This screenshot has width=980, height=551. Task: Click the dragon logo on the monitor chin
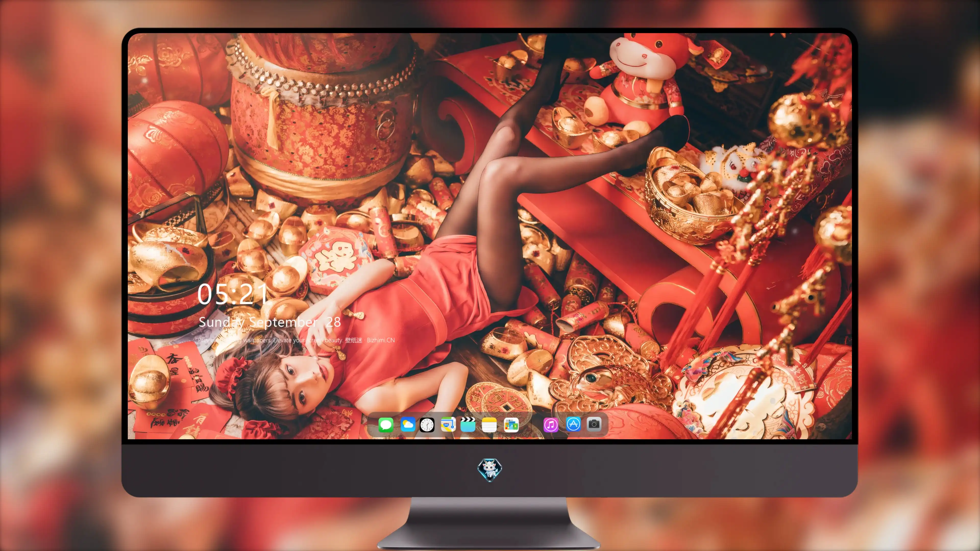(490, 470)
